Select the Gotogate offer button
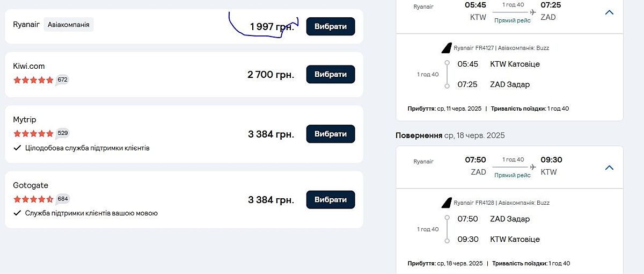The image size is (644, 274). [330, 199]
